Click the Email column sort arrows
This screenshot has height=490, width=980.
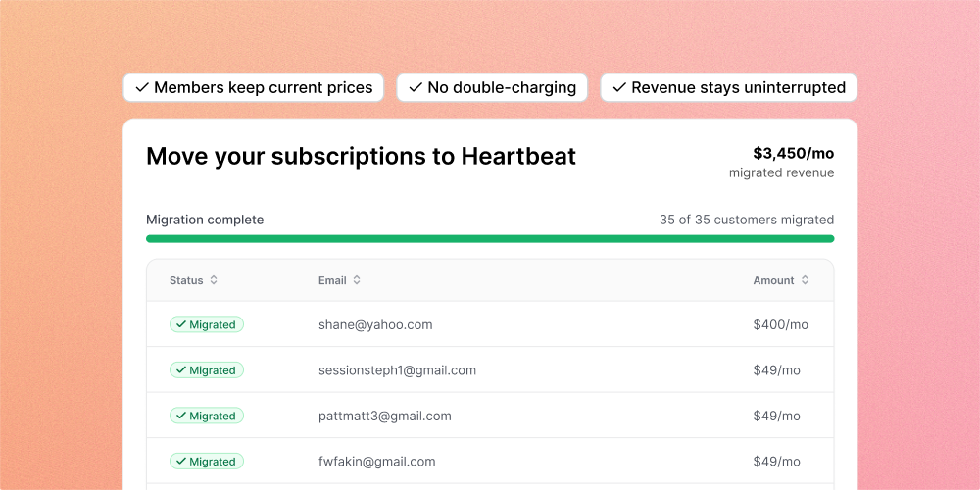357,280
